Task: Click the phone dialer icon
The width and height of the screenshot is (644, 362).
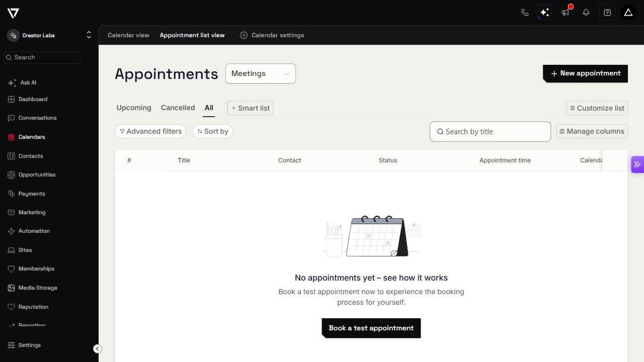Action: 525,13
